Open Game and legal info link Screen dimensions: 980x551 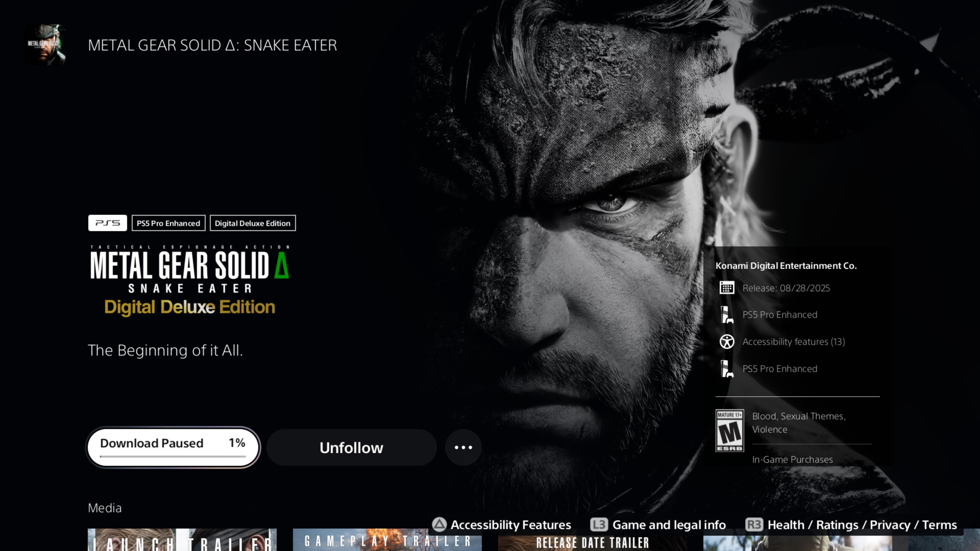click(x=669, y=525)
